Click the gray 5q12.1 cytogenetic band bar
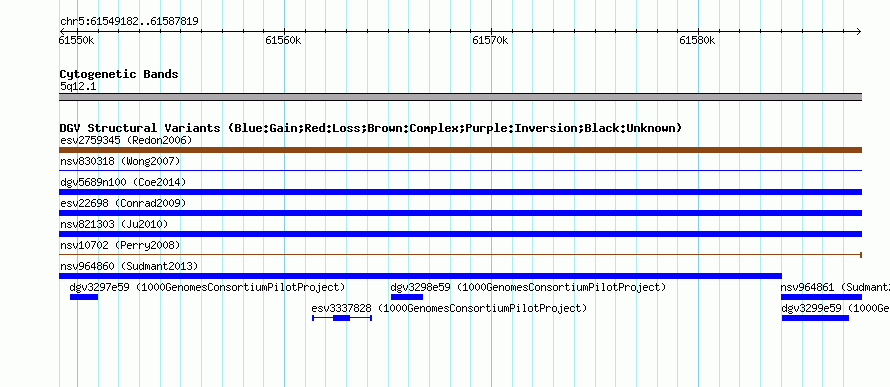Image resolution: width=890 pixels, height=387 pixels. point(460,97)
